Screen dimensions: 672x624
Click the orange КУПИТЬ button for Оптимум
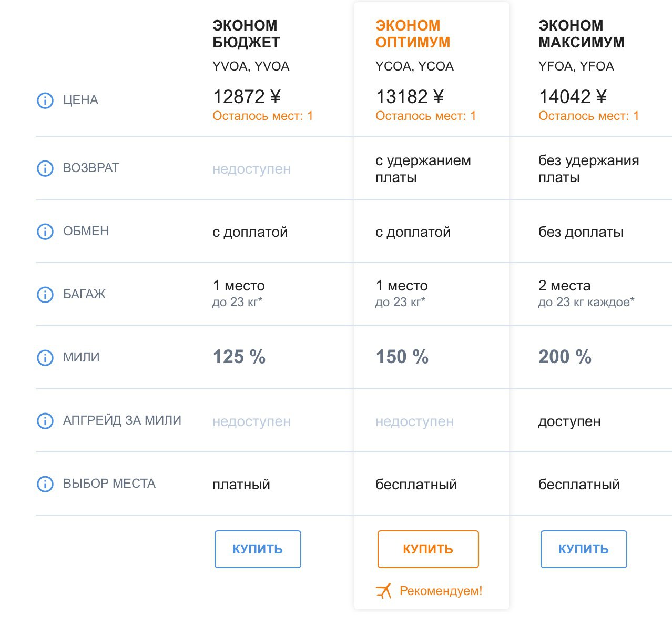click(428, 549)
